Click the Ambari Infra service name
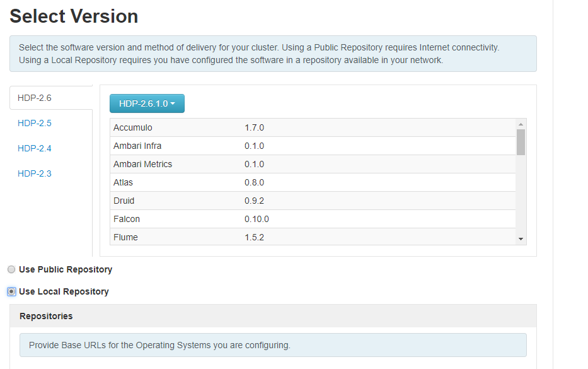 pos(137,146)
